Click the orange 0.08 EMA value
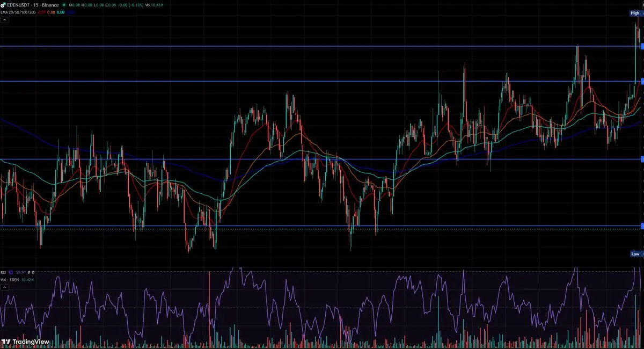The height and width of the screenshot is (349, 644). click(x=51, y=12)
